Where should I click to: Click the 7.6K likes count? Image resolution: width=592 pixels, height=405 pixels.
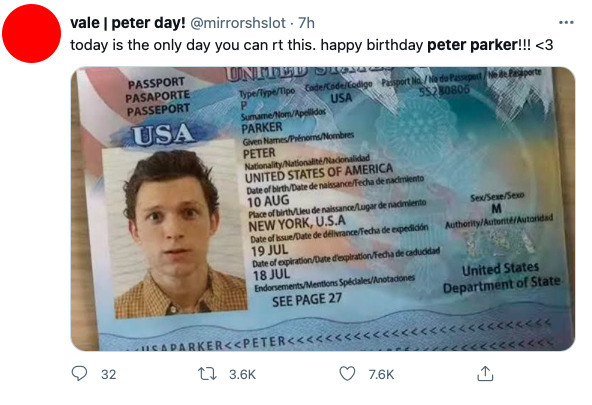[381, 374]
